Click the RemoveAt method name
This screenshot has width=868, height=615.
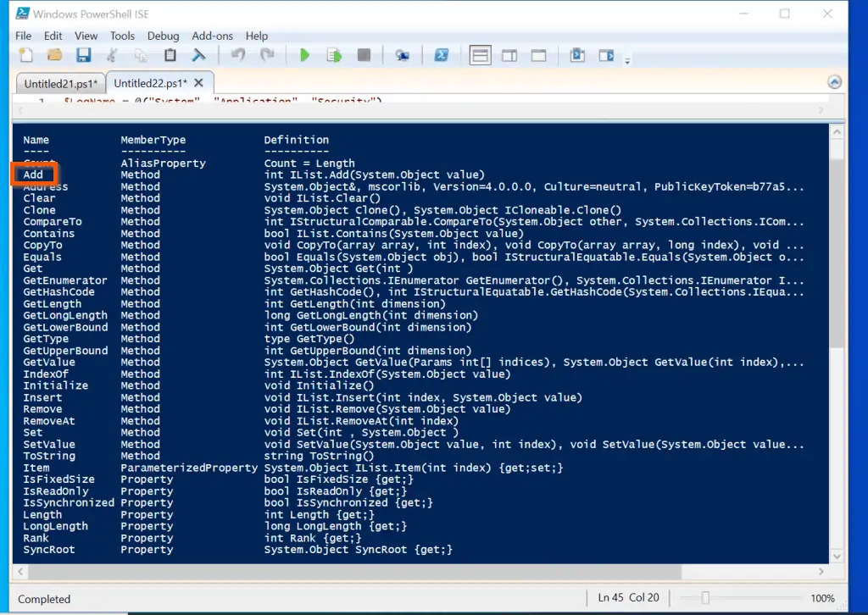48,421
